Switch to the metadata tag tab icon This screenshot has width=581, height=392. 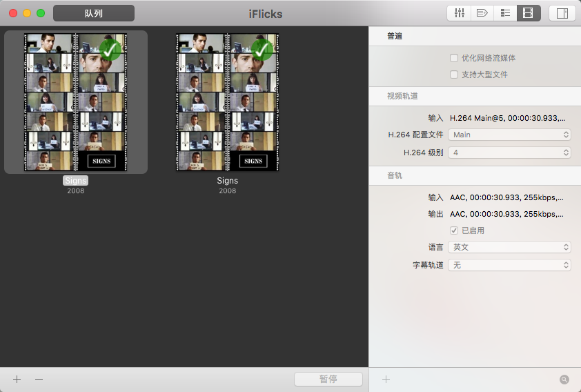coord(482,13)
